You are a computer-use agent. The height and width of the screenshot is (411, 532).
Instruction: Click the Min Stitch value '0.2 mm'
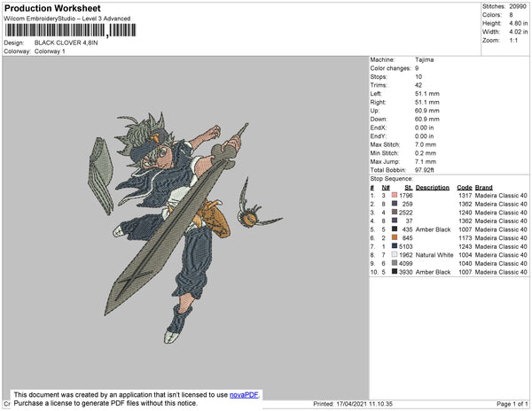(425, 153)
